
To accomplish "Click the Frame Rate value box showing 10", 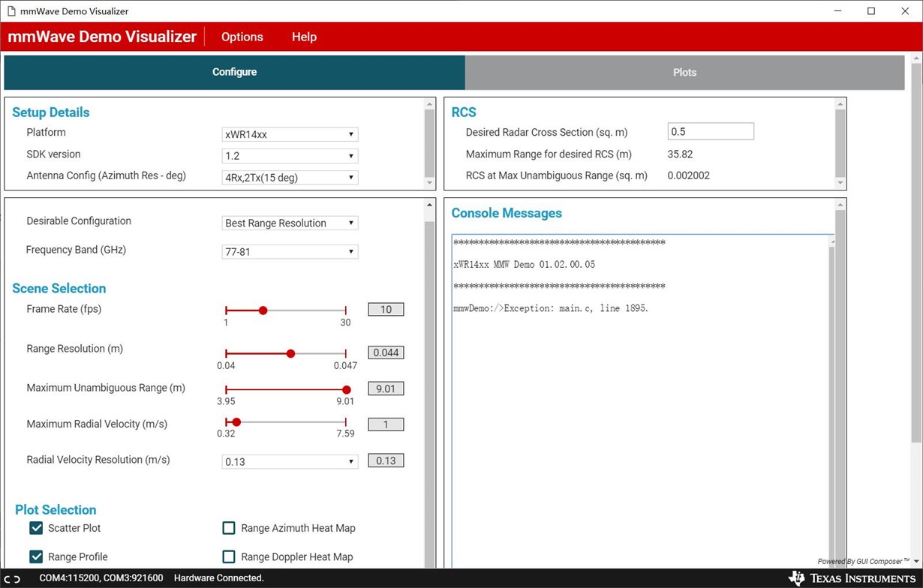I will coord(386,309).
